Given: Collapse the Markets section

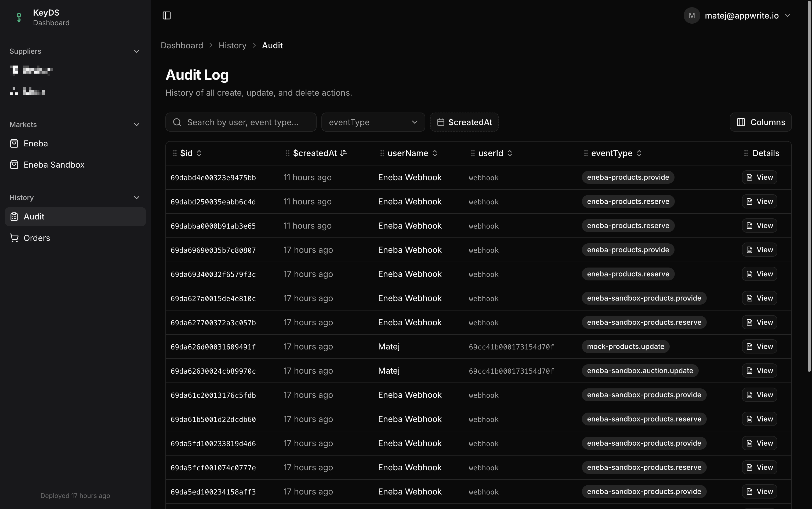Looking at the screenshot, I should pyautogui.click(x=136, y=124).
